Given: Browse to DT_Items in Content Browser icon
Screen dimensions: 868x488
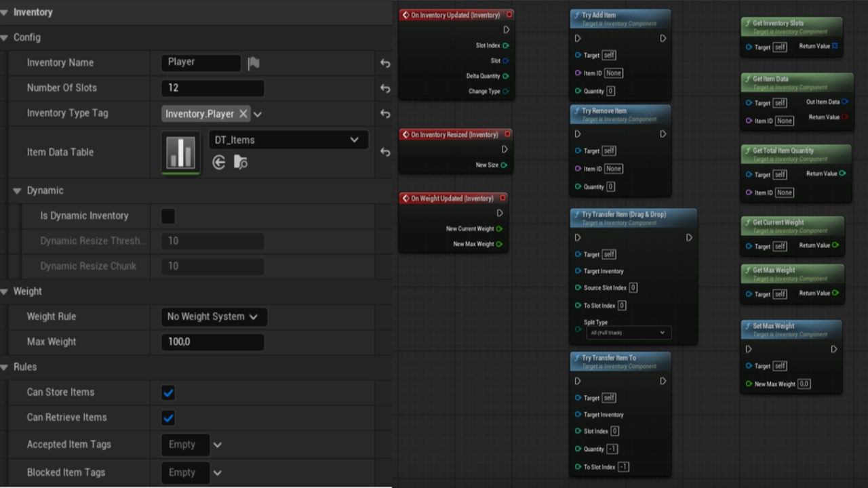Looking at the screenshot, I should coord(240,162).
